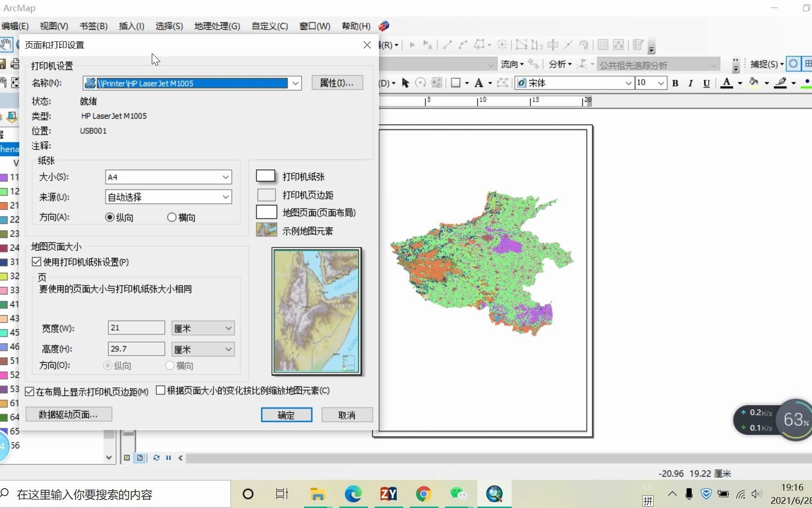
Task: Select the 横向 orientation radio button
Action: pyautogui.click(x=172, y=217)
